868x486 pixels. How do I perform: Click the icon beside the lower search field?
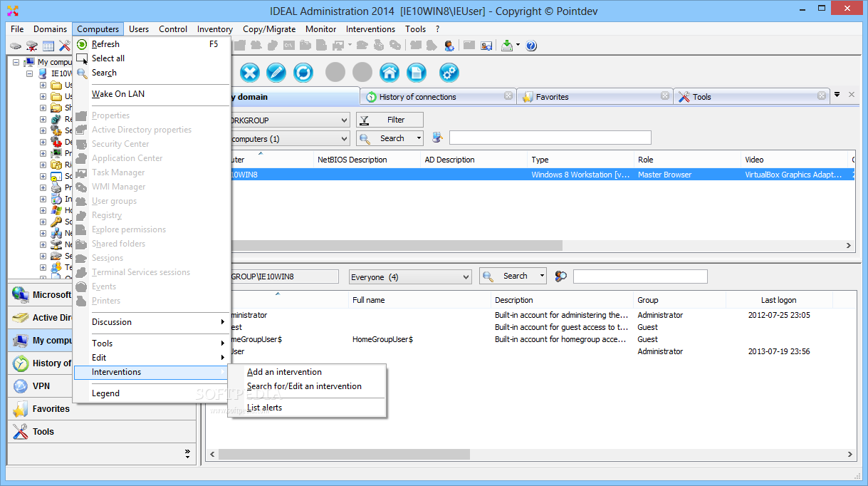tap(561, 276)
